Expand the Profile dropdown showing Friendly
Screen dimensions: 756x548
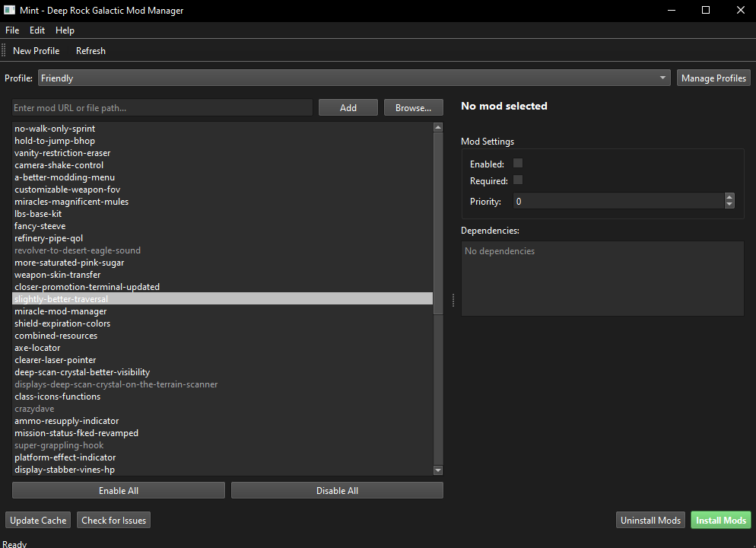pos(354,78)
